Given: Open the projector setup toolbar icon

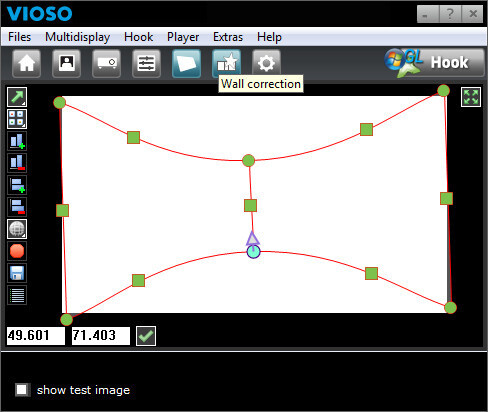Looking at the screenshot, I should 106,63.
